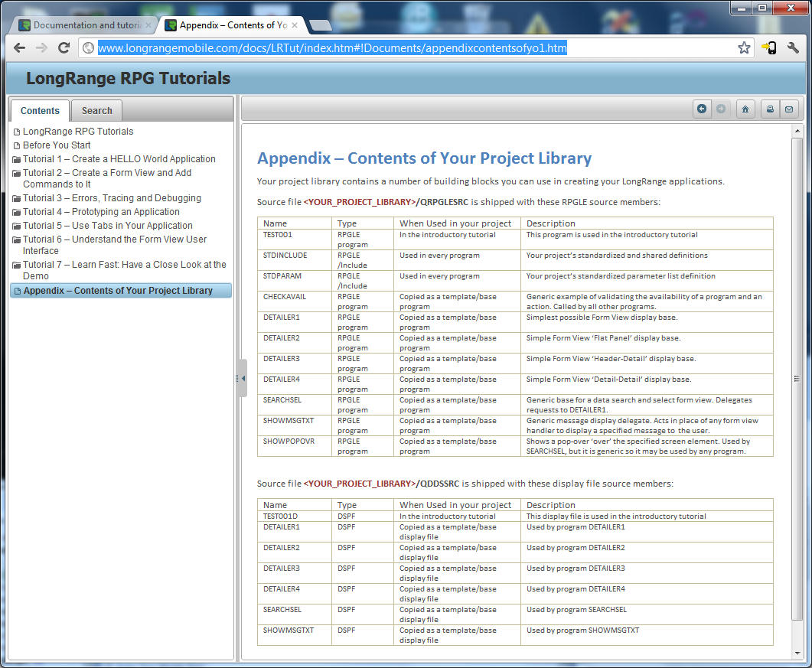Click the Tutorial 5 folder icon

coord(17,226)
